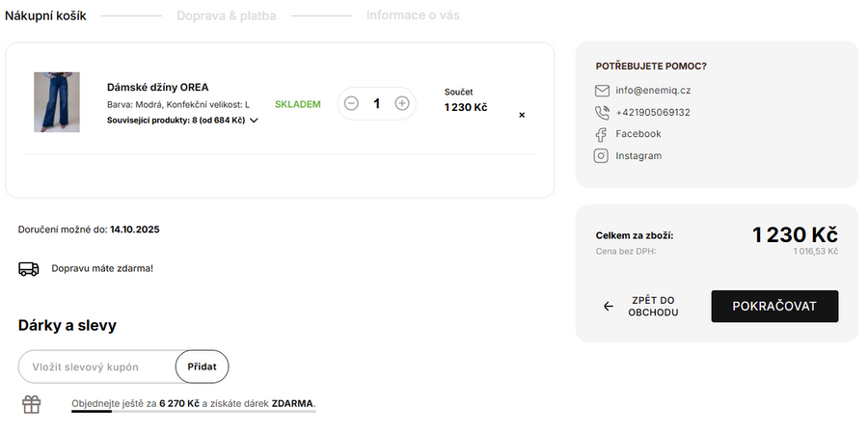This screenshot has width=868, height=434.
Task: Click the email envelope icon
Action: (602, 91)
